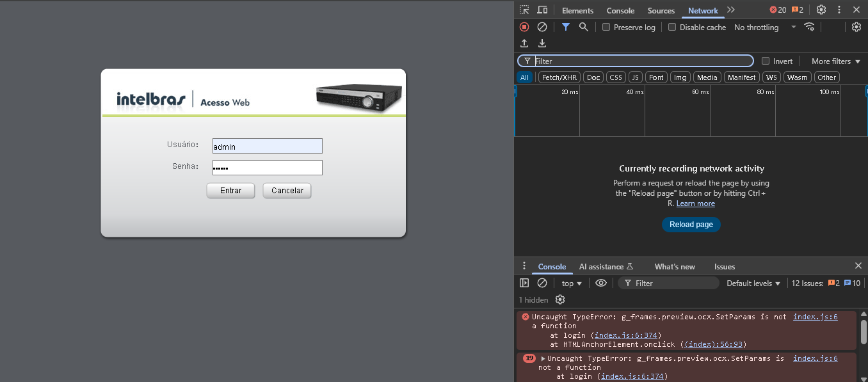Show more DevTools tabs via double chevron
The width and height of the screenshot is (868, 382).
point(731,10)
